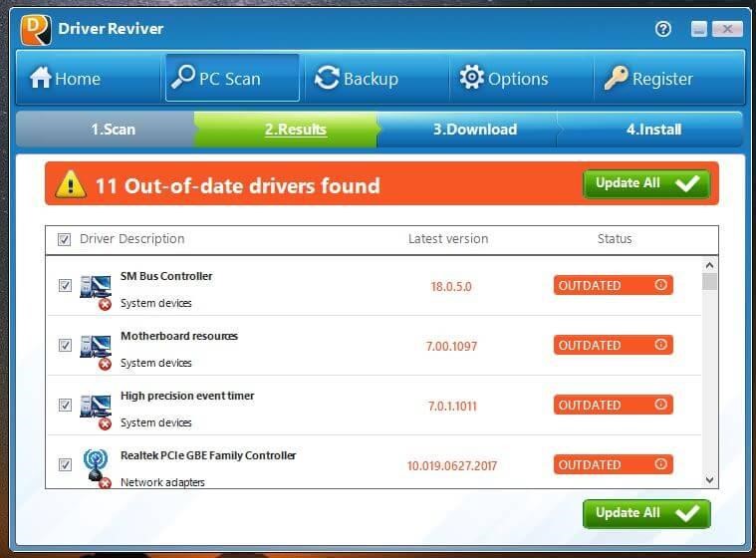Click the driver list scrollbar thumb
Image resolution: width=756 pixels, height=558 pixels.
709,282
